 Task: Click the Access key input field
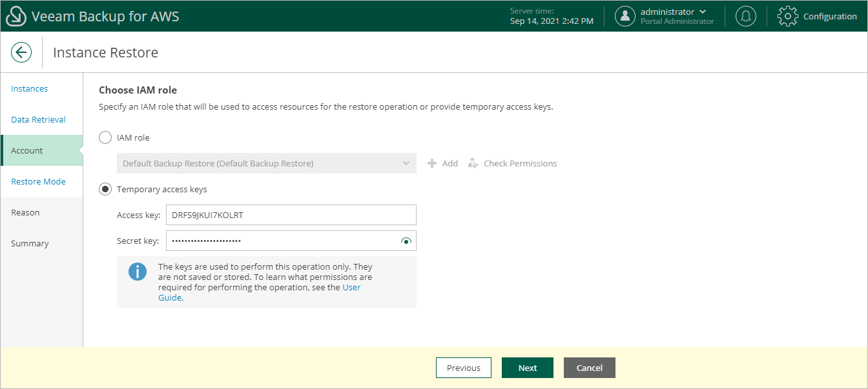pos(291,215)
